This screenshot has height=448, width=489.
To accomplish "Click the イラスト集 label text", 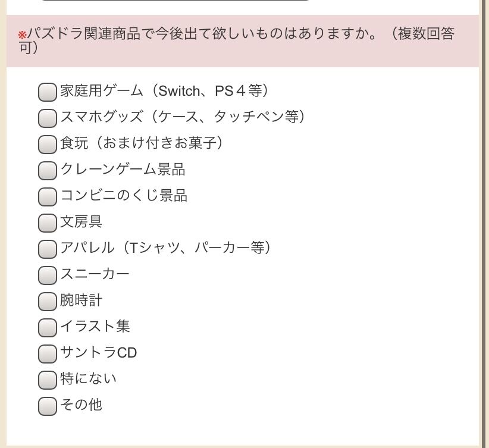I will click(95, 327).
